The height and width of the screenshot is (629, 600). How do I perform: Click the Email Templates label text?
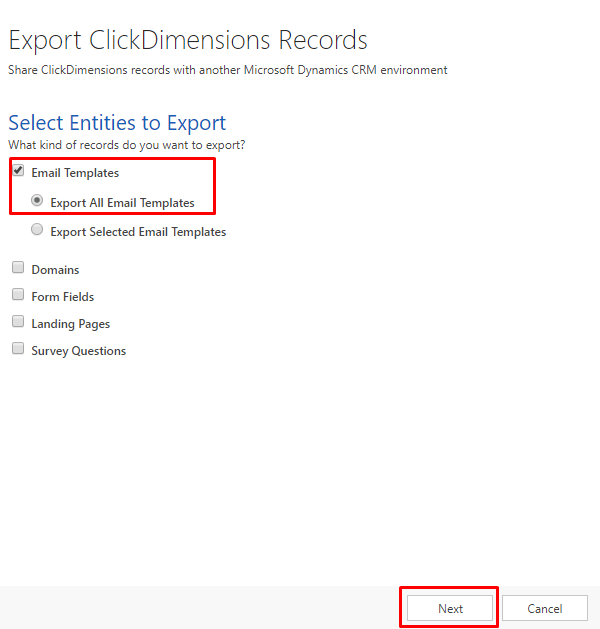point(75,173)
